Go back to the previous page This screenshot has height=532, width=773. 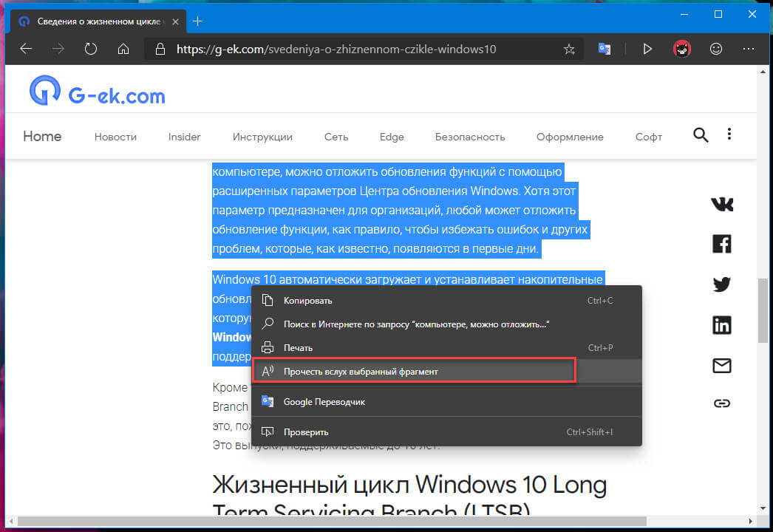[26, 49]
